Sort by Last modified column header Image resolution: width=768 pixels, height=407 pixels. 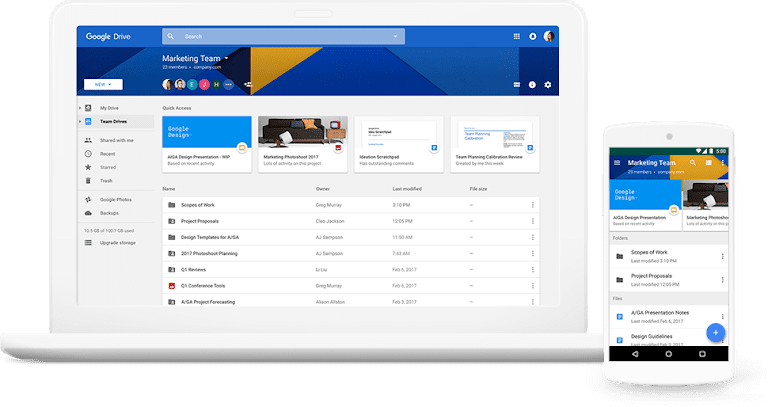(x=407, y=189)
